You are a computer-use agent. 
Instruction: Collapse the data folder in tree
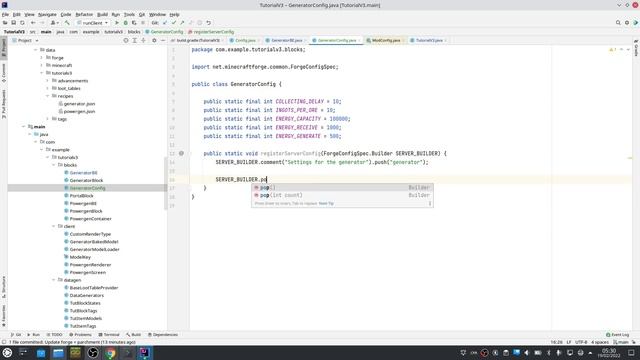coord(36,50)
